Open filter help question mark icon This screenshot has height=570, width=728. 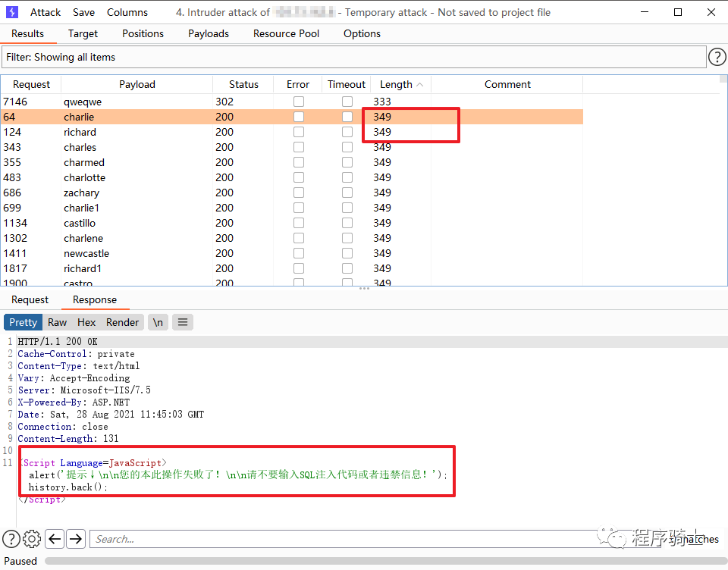point(717,57)
